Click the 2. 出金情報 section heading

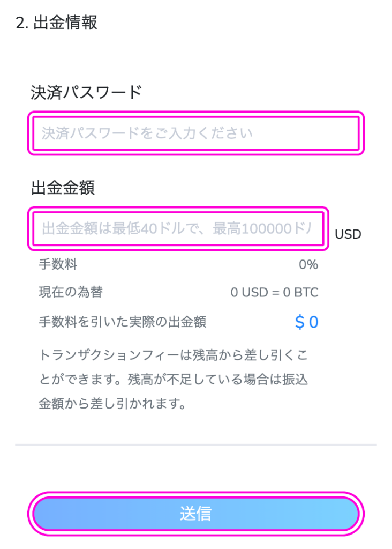click(56, 23)
